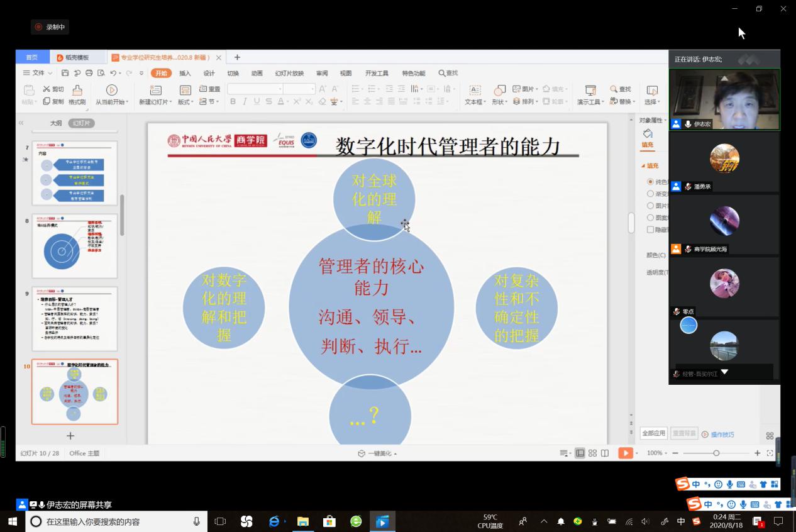Open the 插入 ribbon tab
The image size is (796, 532).
point(185,73)
